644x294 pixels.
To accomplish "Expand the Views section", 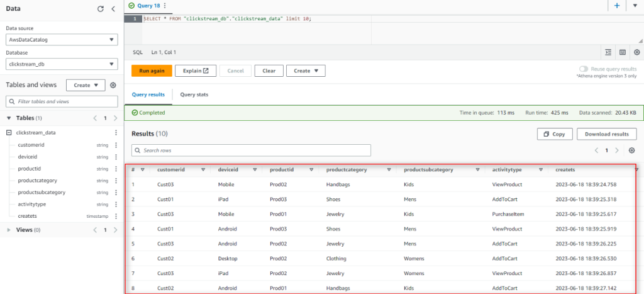I will click(9, 230).
